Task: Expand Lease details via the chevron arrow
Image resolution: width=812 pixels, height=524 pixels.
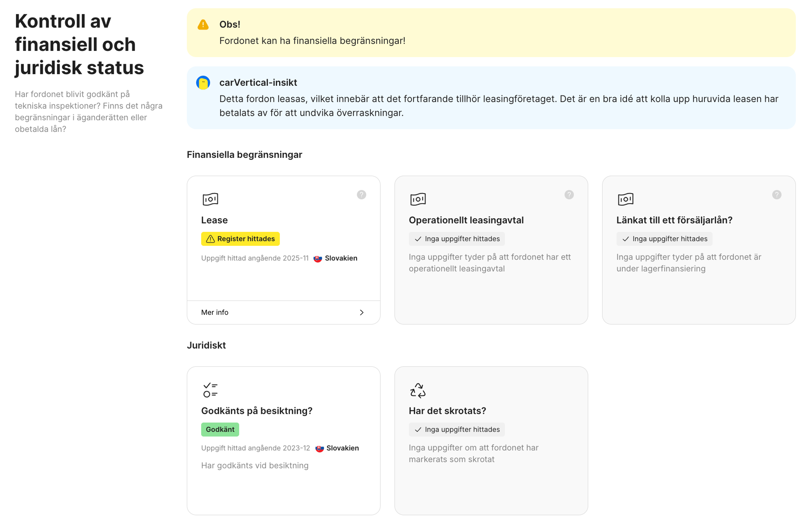Action: pos(361,312)
